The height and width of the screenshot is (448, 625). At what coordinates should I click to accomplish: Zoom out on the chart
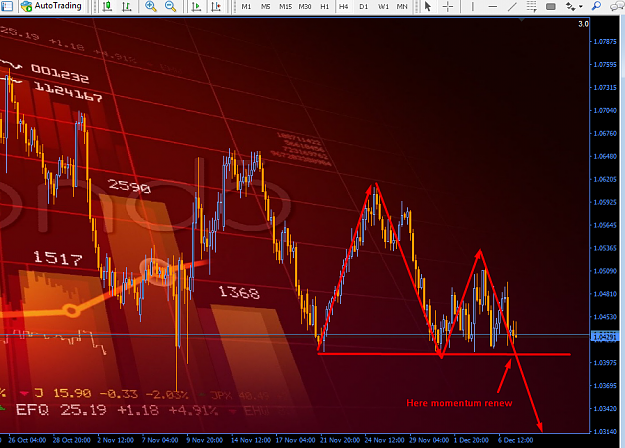point(171,6)
